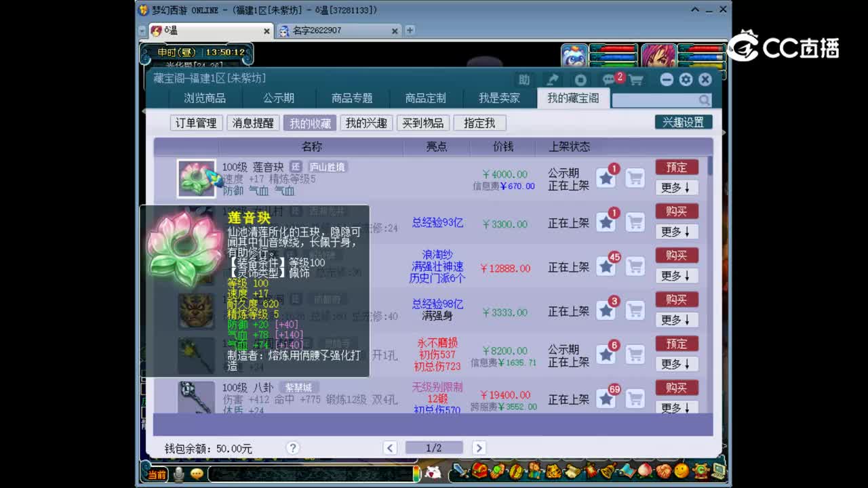Open the 我的兴趣 sub-tab

tap(366, 123)
